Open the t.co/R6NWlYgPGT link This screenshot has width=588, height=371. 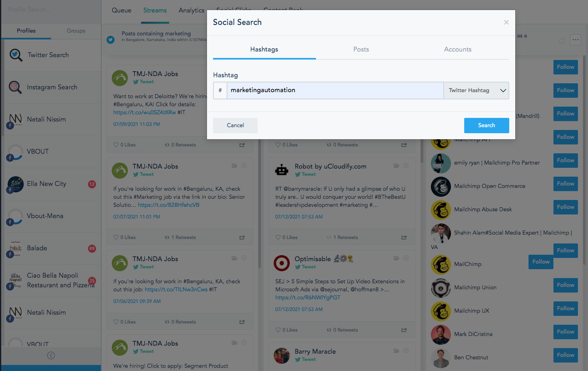[308, 297]
